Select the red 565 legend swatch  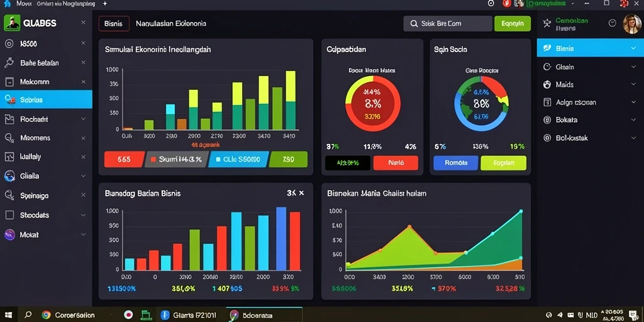[124, 159]
